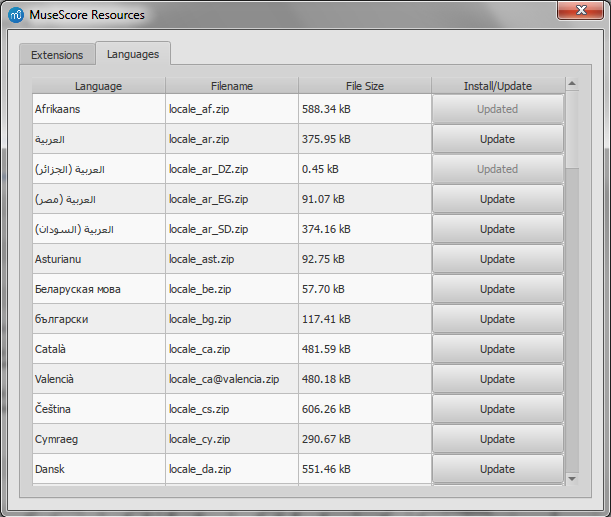Update the Dansk language
Image resolution: width=611 pixels, height=517 pixels.
tap(498, 469)
